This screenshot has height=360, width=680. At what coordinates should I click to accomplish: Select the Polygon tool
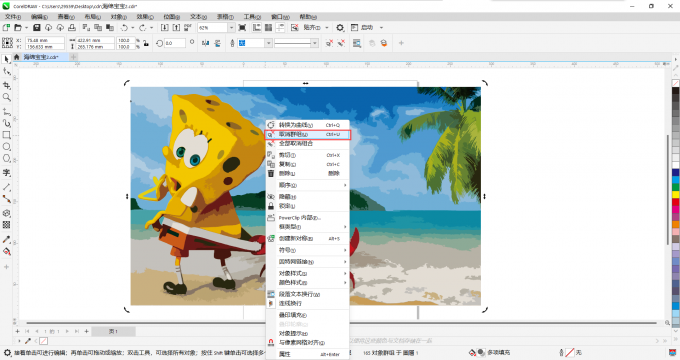click(7, 158)
